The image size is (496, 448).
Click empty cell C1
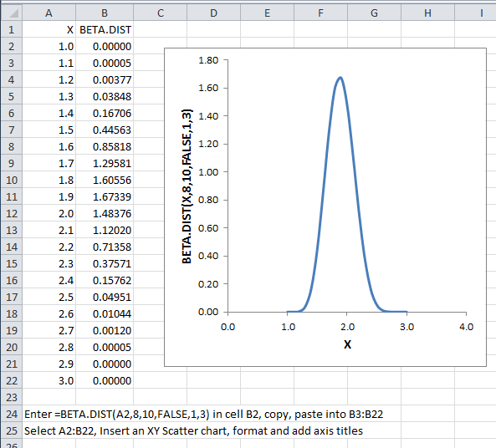160,29
